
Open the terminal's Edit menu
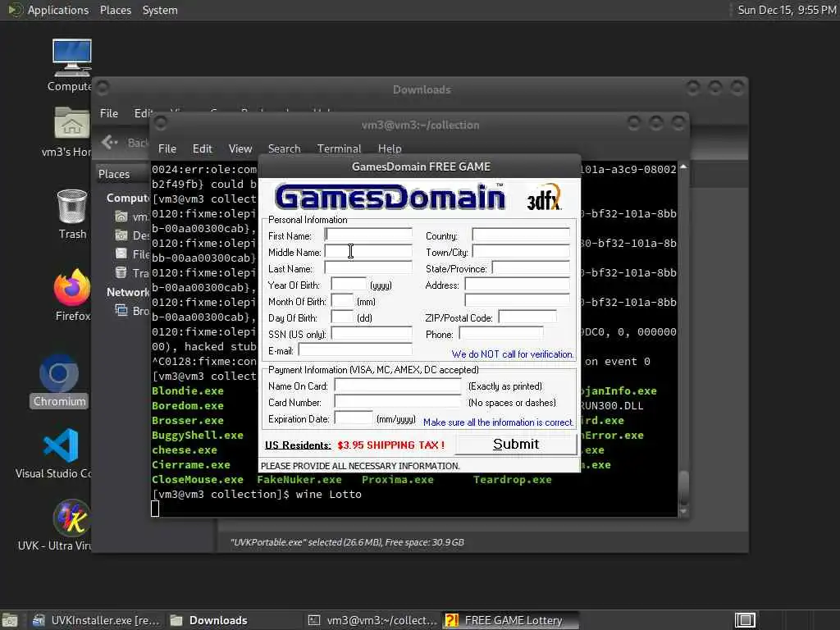click(x=202, y=148)
